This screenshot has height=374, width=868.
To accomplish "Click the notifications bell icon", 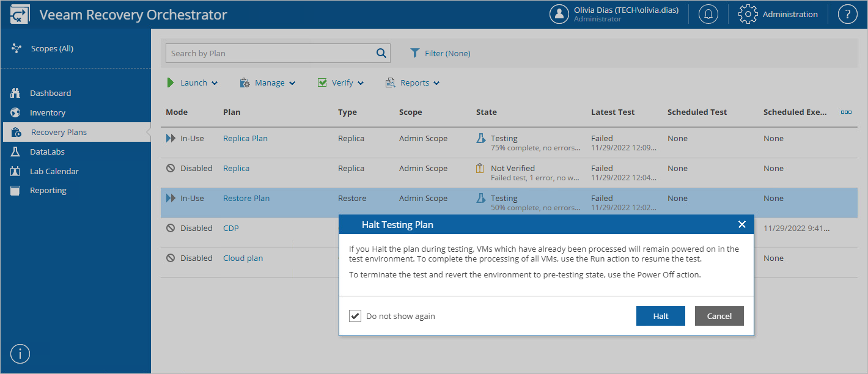I will coord(708,15).
